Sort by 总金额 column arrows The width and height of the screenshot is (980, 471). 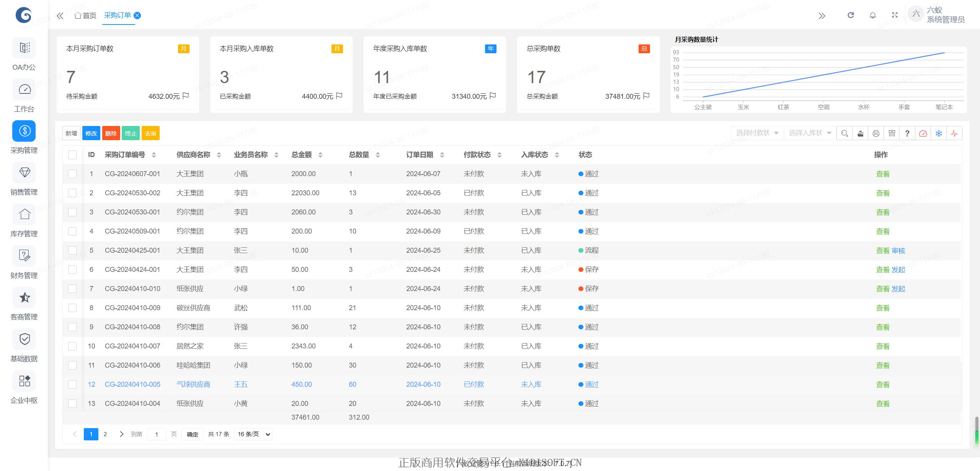click(x=320, y=155)
